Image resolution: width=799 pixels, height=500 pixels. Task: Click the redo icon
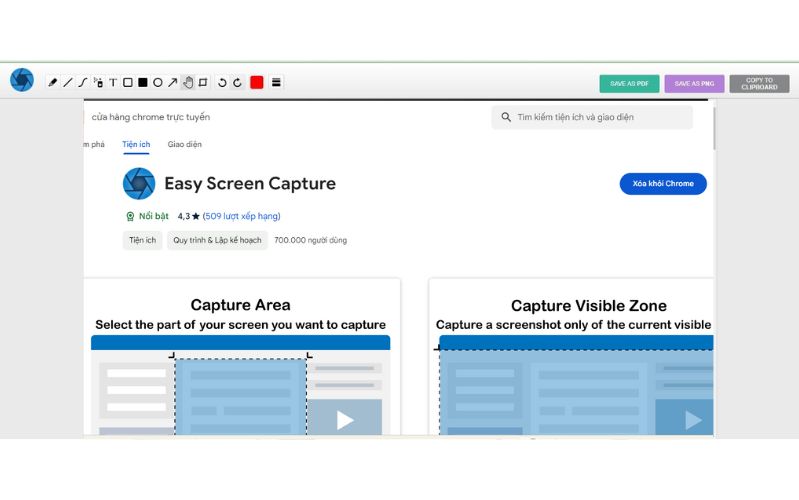tap(237, 83)
